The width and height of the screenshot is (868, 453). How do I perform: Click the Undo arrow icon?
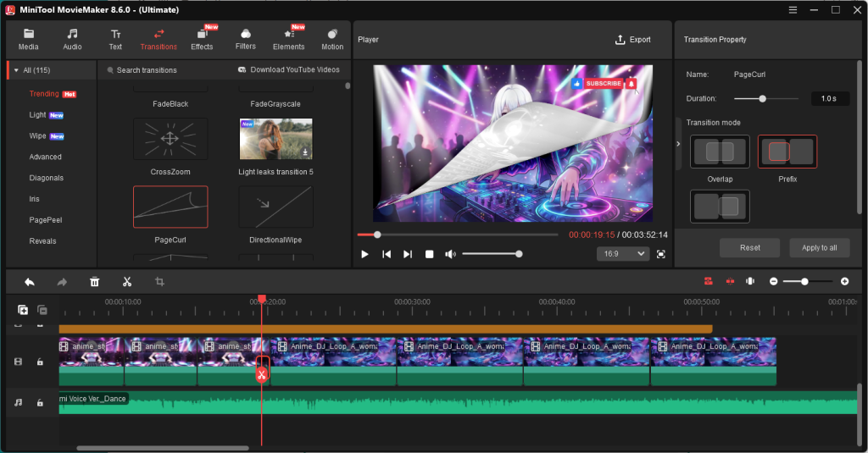pos(30,282)
